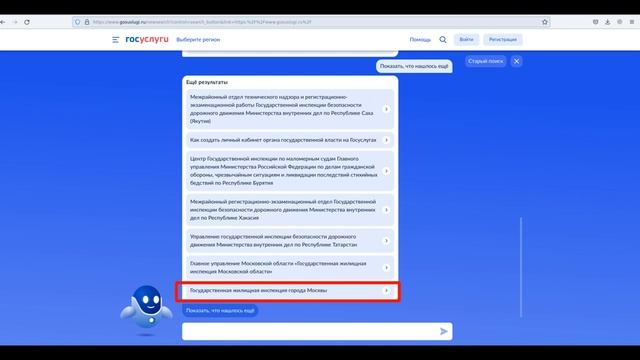Open Управление государственной инспекции Татарстан result
The width and height of the screenshot is (640, 360).
(x=290, y=241)
